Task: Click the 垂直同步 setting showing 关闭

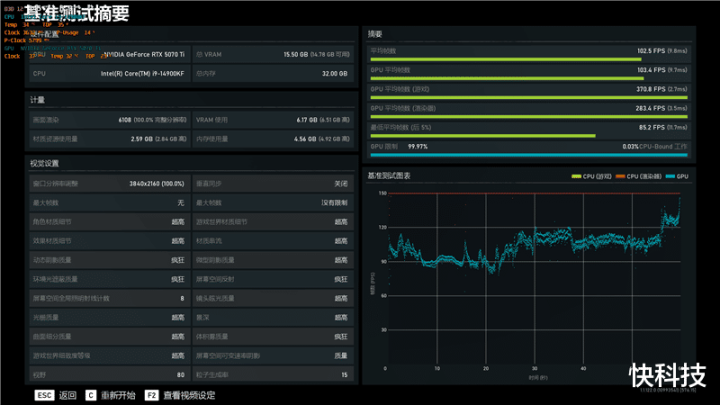Action: click(272, 184)
